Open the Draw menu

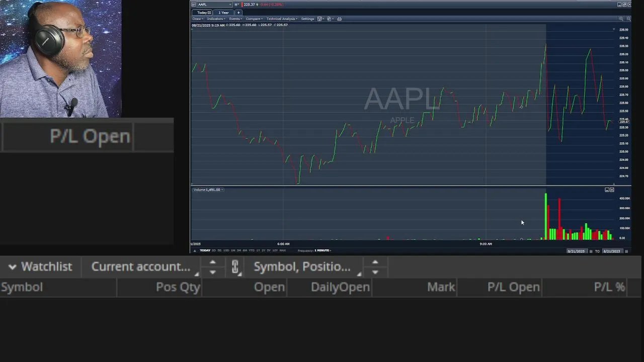click(x=198, y=19)
